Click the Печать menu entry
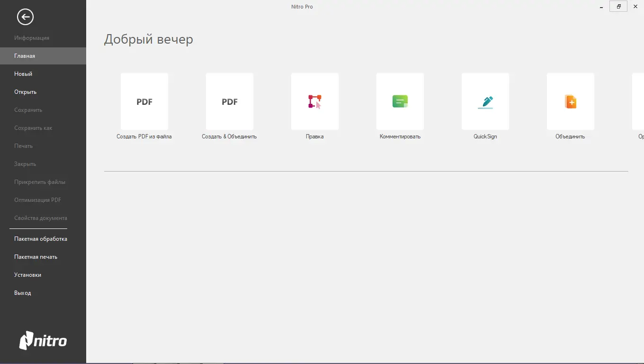Image resolution: width=644 pixels, height=364 pixels. pos(43,146)
